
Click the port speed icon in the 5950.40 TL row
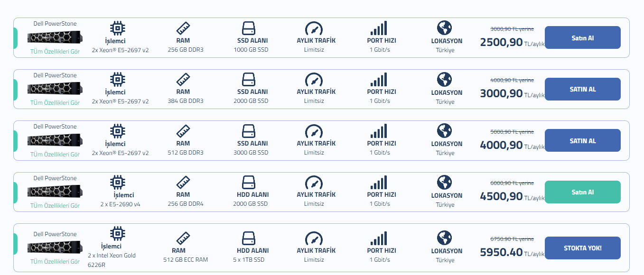point(378,238)
